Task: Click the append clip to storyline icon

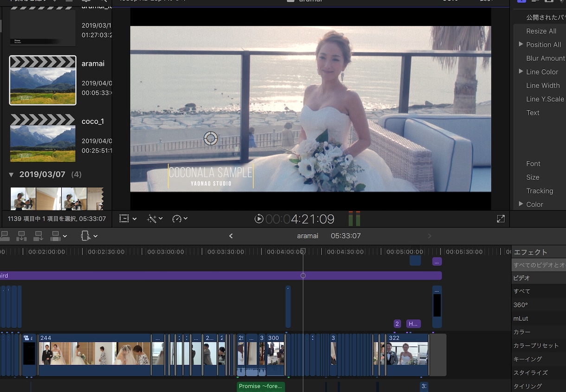Action: (x=39, y=236)
